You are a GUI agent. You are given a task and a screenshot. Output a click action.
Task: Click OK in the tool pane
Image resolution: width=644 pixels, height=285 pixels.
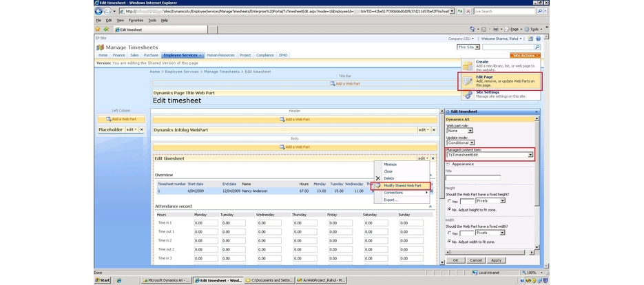(x=455, y=260)
